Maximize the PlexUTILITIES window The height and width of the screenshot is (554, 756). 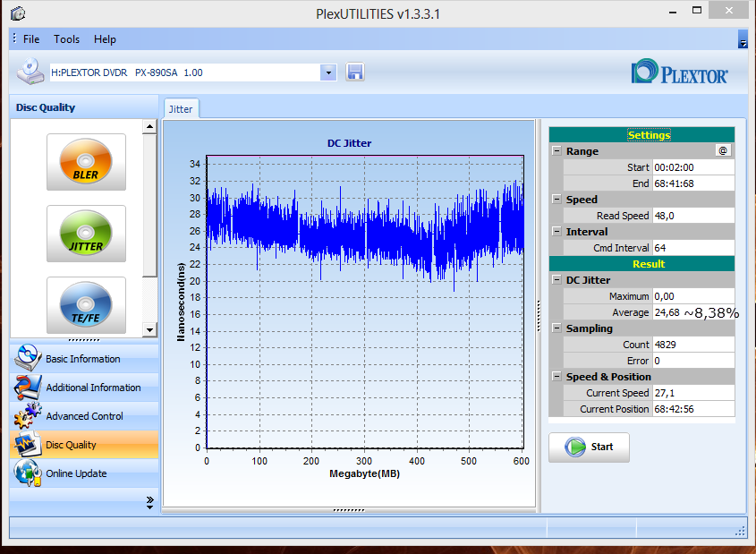pos(697,11)
